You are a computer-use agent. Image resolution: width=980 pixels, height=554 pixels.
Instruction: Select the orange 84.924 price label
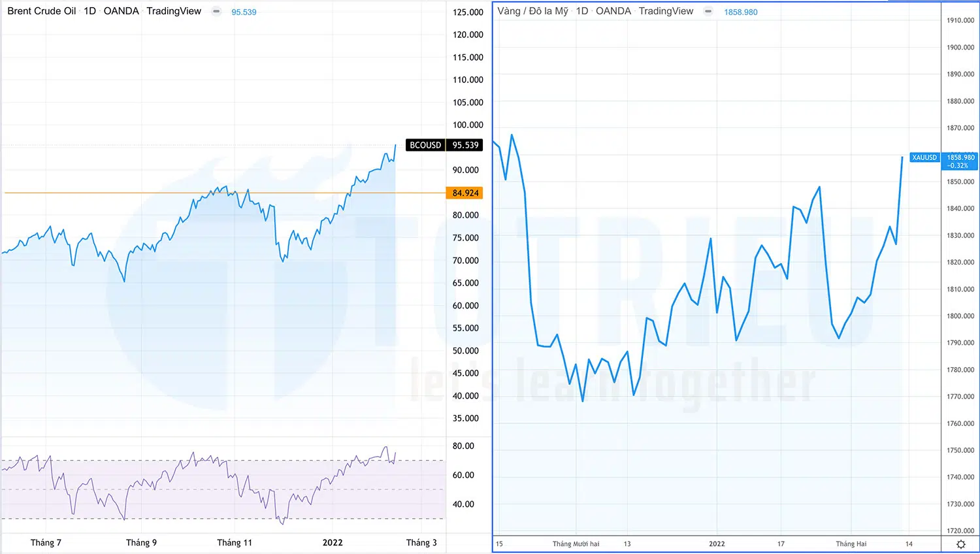click(x=465, y=193)
